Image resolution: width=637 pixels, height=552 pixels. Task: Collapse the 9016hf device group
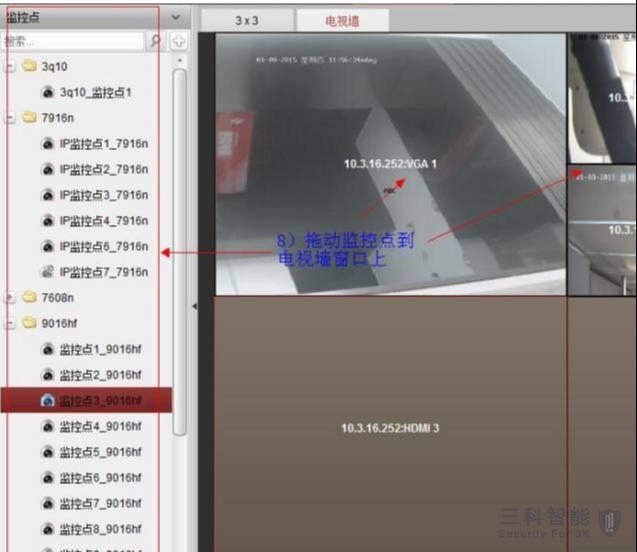click(9, 323)
